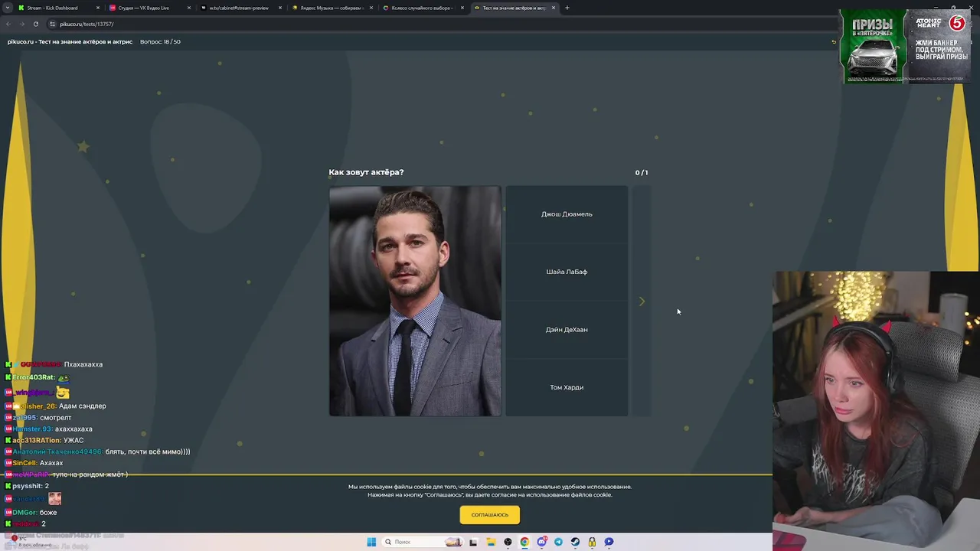Click the 'Вопрос: 18 / 50' progress text
This screenshot has width=980, height=551.
(160, 41)
